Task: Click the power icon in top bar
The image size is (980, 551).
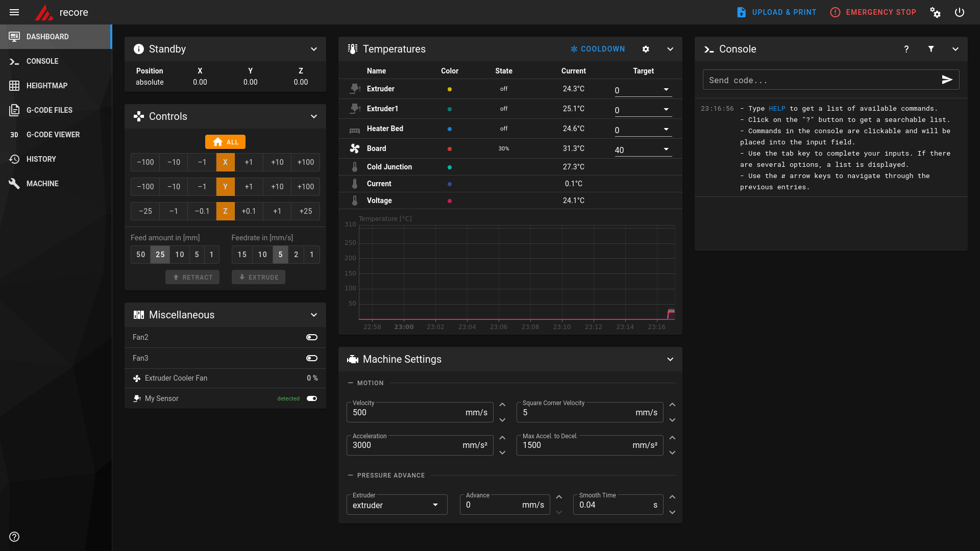Action: 960,12
